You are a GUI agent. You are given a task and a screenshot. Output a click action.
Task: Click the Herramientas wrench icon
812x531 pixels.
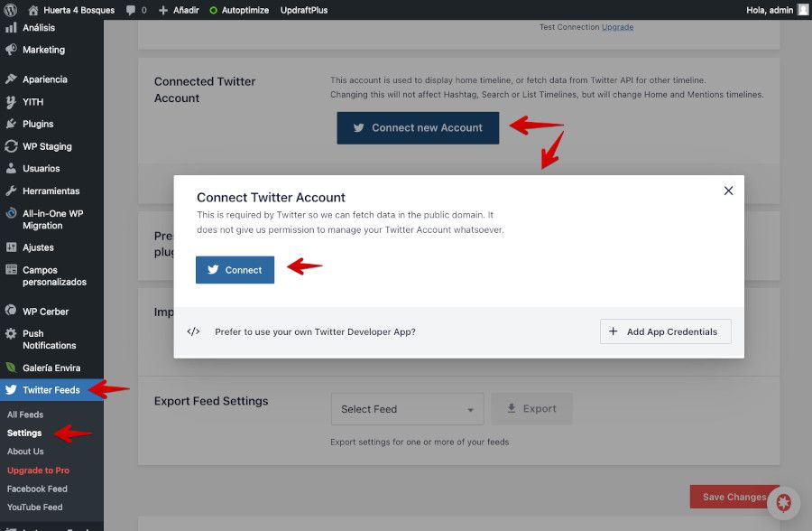tap(11, 191)
